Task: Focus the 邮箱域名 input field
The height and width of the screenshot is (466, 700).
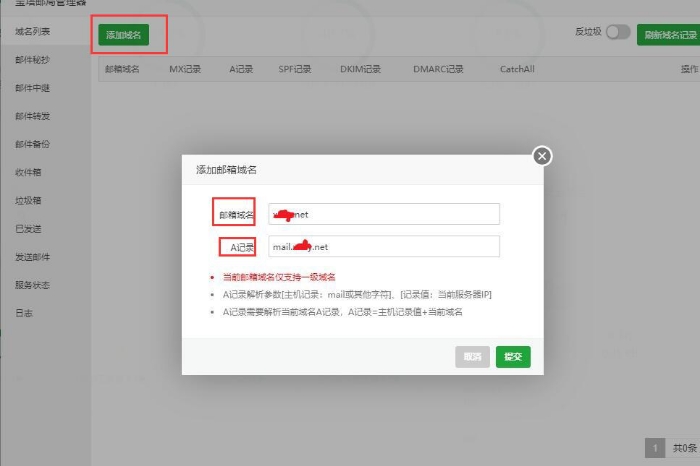Action: point(383,213)
